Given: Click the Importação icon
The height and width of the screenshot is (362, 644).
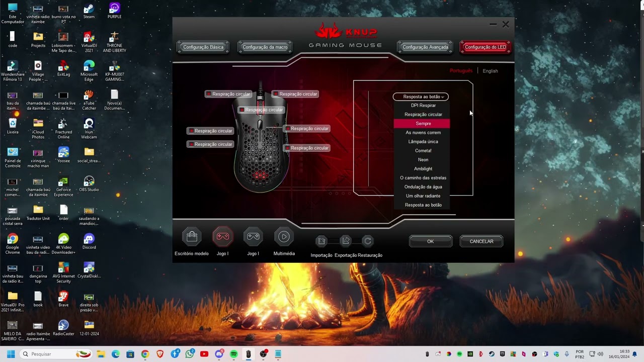Looking at the screenshot, I should pos(322,241).
